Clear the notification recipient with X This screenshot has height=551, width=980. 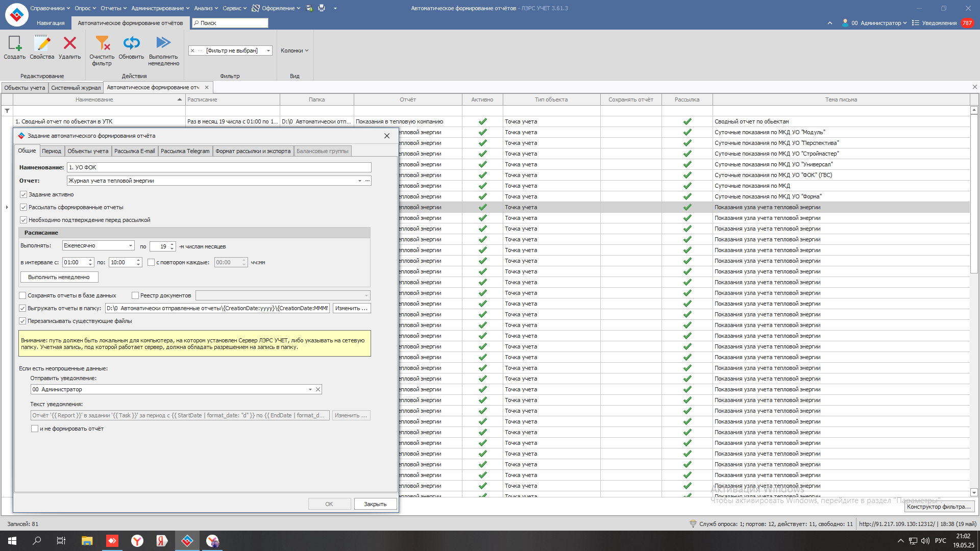318,389
